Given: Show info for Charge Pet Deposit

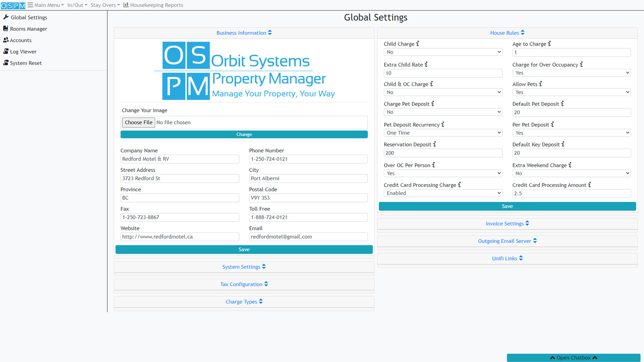Looking at the screenshot, I should 433,104.
